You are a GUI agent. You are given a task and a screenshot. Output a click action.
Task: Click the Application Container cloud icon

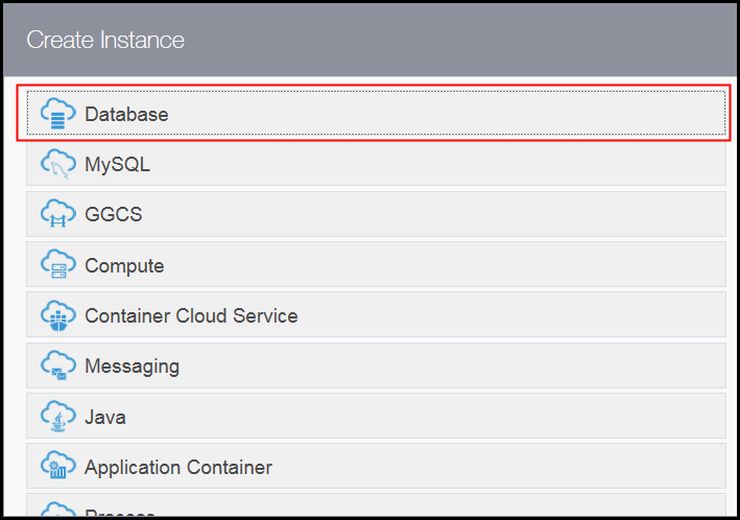click(x=58, y=467)
